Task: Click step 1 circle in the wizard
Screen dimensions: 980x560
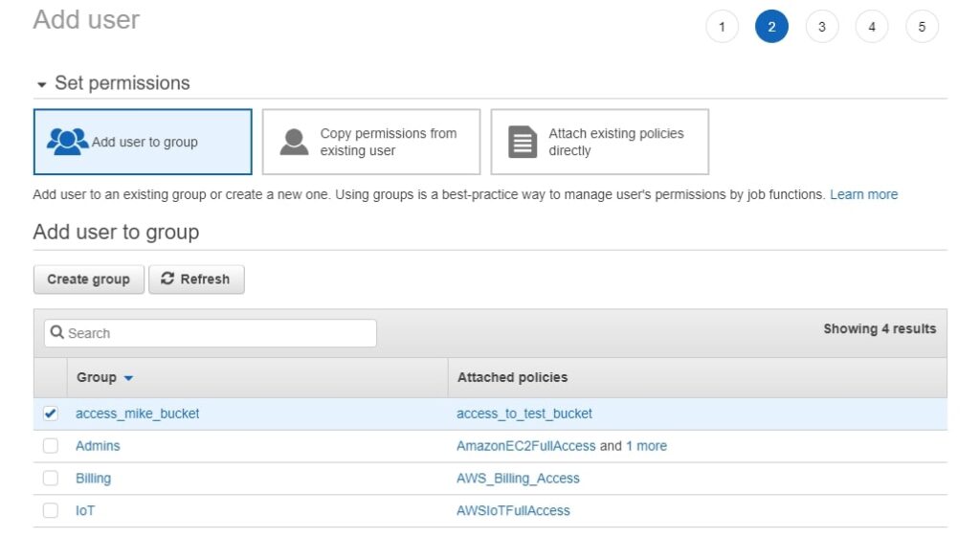Action: click(722, 26)
